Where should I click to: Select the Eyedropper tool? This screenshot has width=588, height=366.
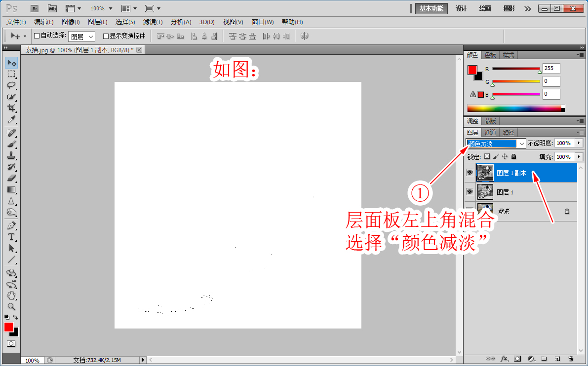(11, 119)
